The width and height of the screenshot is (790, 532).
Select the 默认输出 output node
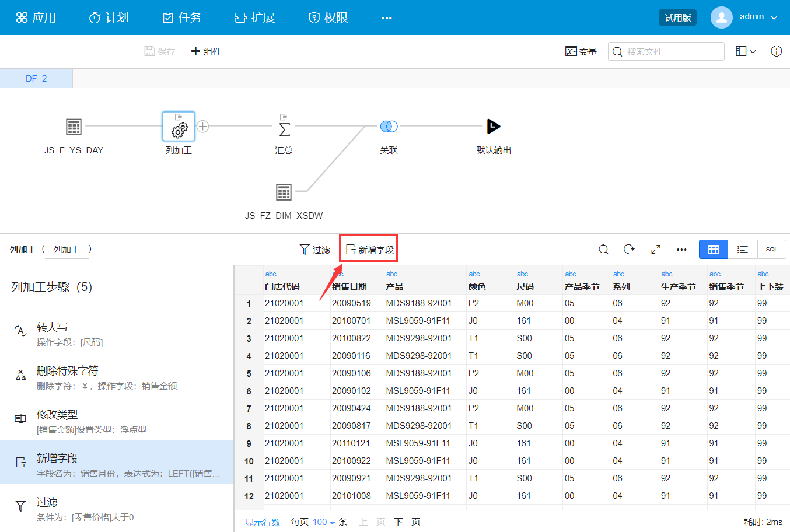point(494,126)
